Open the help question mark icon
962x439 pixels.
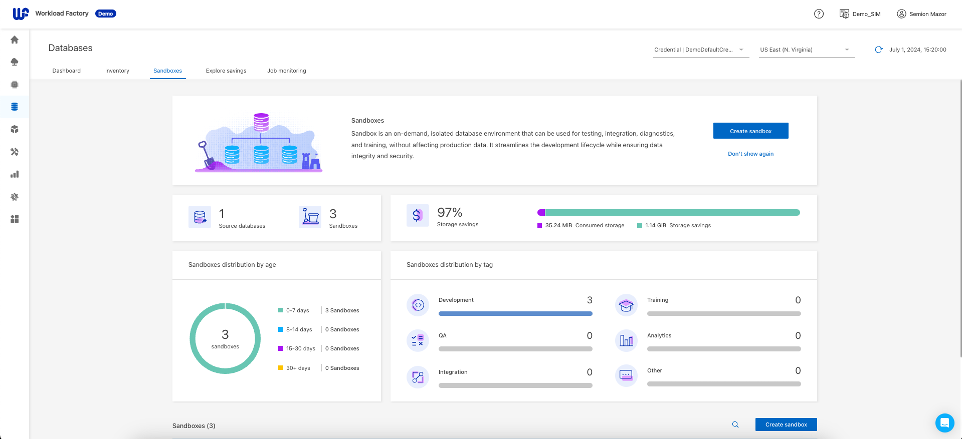(819, 14)
